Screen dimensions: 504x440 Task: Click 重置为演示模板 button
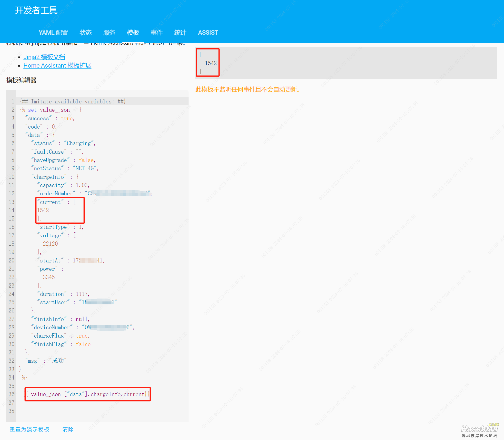30,429
